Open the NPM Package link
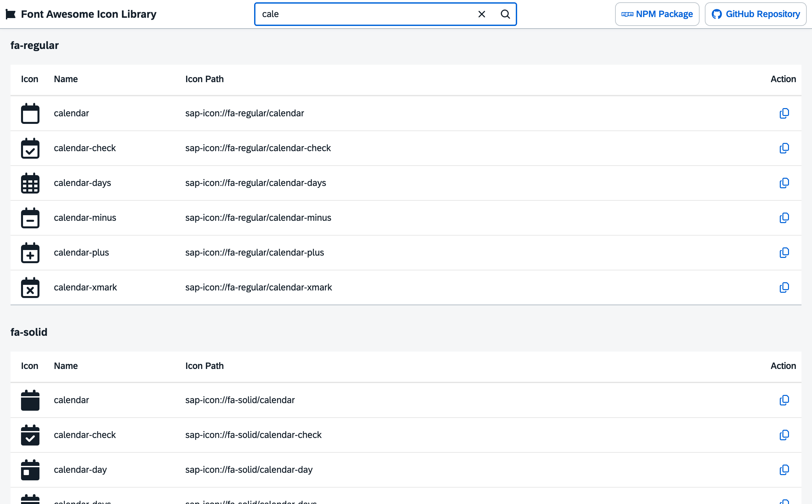 [657, 14]
